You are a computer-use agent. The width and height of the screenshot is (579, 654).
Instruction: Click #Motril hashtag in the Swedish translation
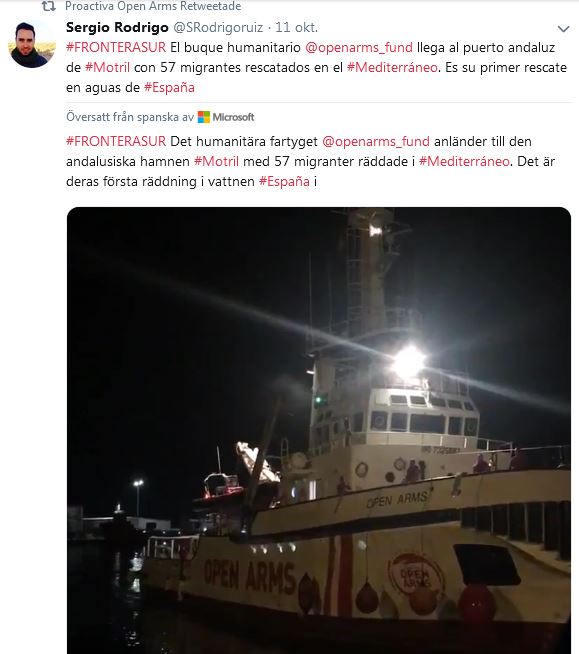pos(216,161)
